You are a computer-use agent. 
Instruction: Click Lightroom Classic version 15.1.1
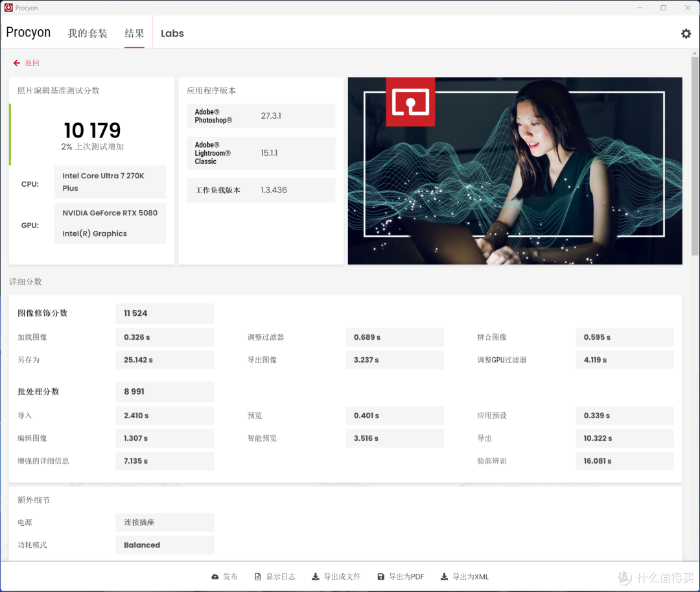(x=269, y=152)
